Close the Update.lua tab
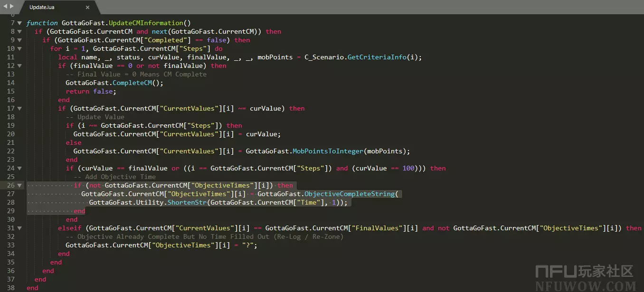The height and width of the screenshot is (292, 644). (x=87, y=8)
